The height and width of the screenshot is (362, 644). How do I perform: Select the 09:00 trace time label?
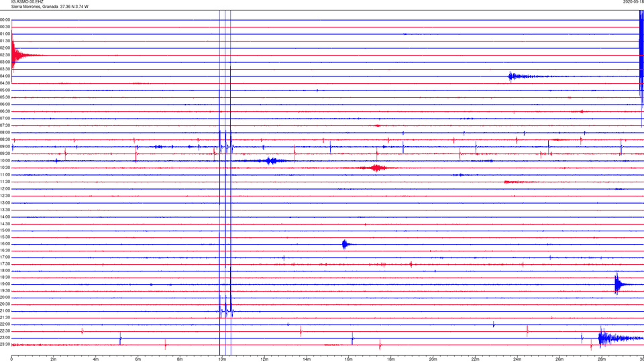[5, 147]
